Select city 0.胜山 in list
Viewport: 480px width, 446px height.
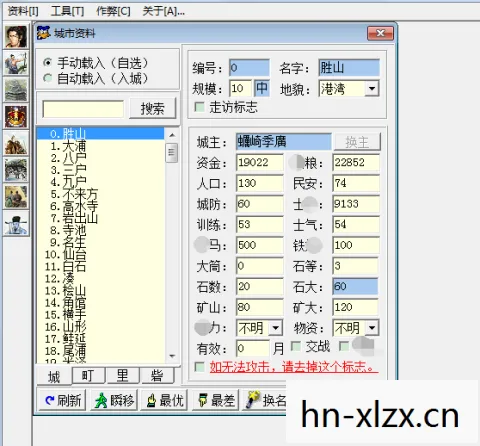[100, 134]
